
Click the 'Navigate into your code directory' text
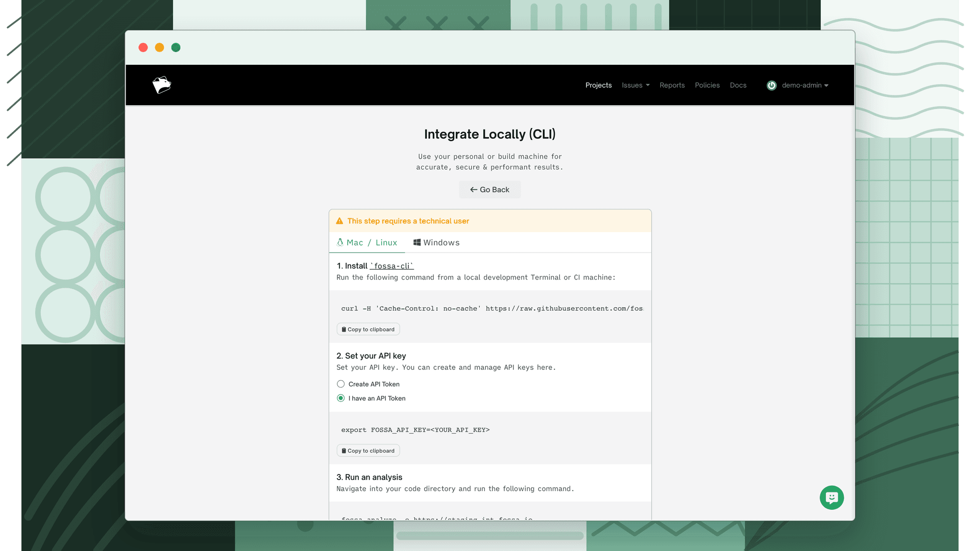pos(455,489)
